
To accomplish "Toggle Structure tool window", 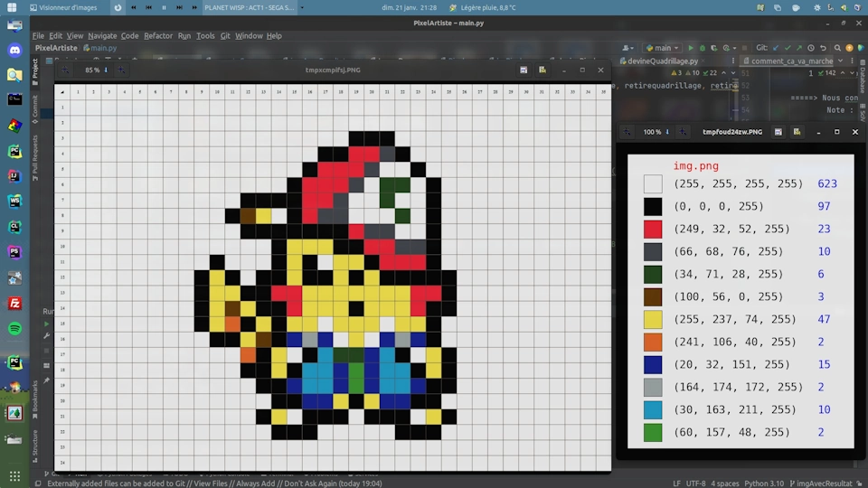I will click(35, 446).
